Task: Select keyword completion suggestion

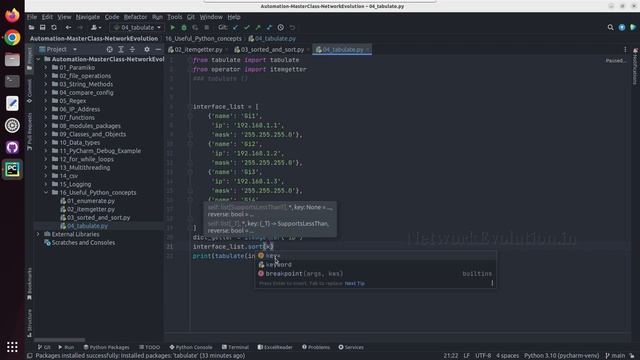Action: tap(376, 264)
